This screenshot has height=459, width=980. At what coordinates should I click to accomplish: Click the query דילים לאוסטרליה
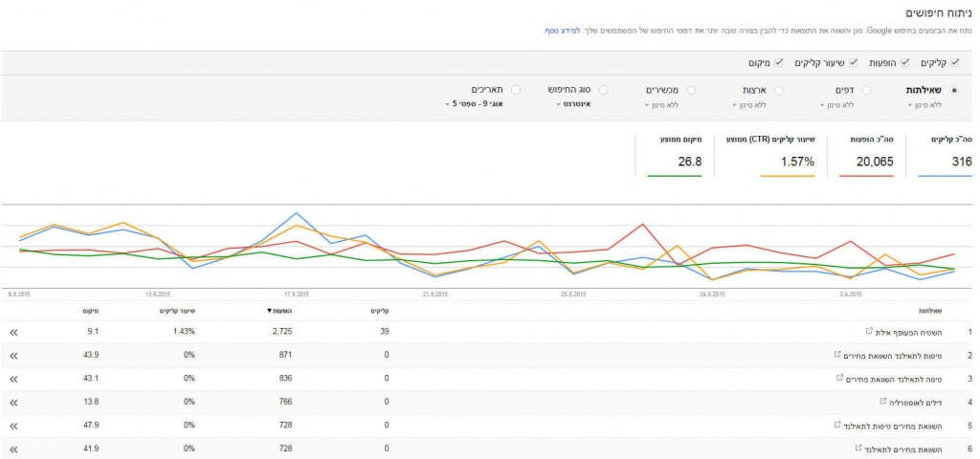915,403
